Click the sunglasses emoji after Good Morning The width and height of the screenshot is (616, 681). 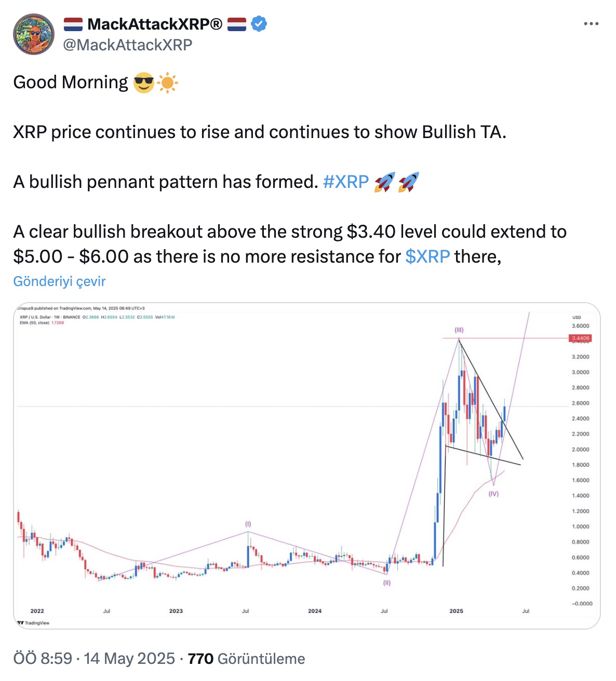144,83
